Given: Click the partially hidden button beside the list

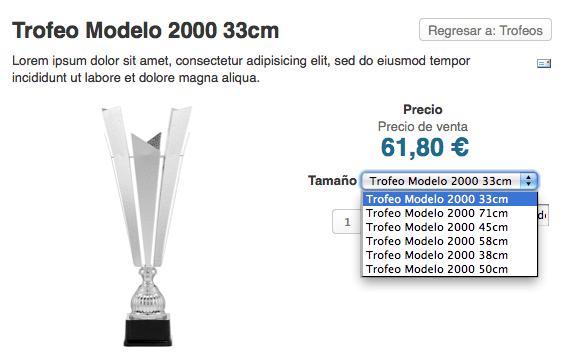Looking at the screenshot, I should 543,215.
